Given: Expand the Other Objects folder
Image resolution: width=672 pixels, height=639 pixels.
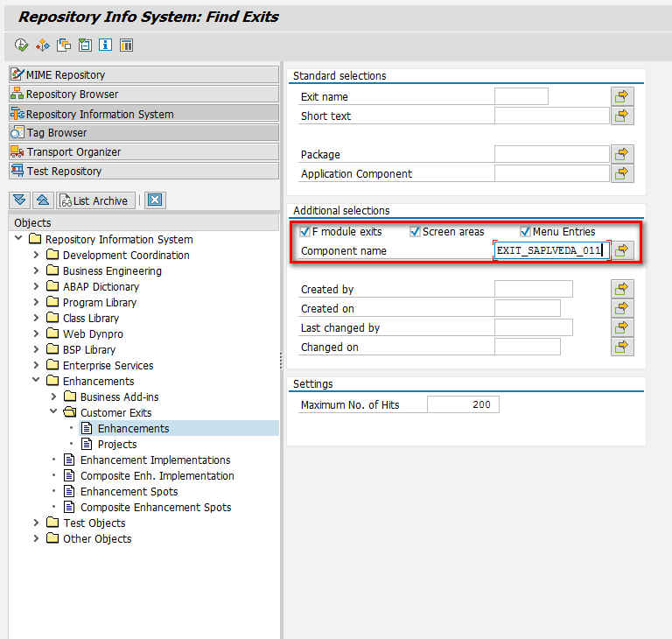Looking at the screenshot, I should [x=36, y=538].
